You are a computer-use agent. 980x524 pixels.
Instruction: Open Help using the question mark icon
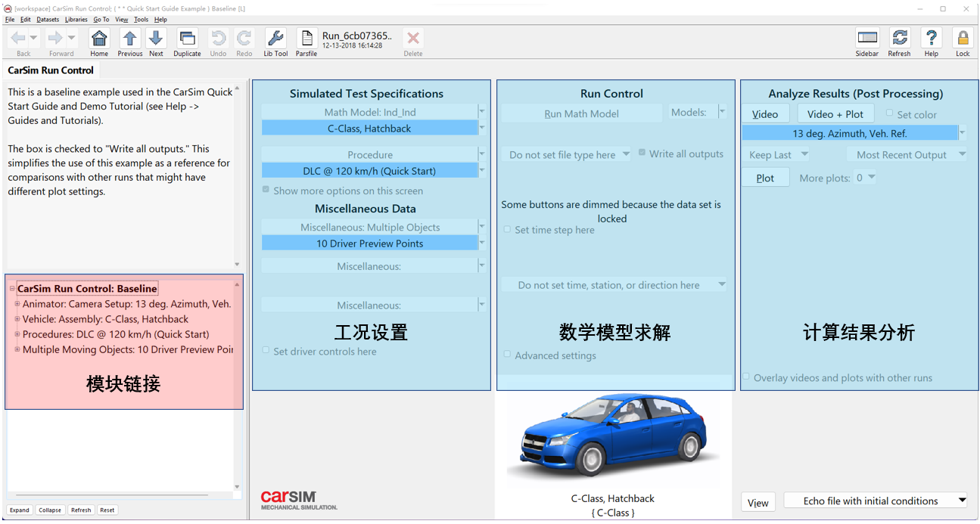[931, 38]
